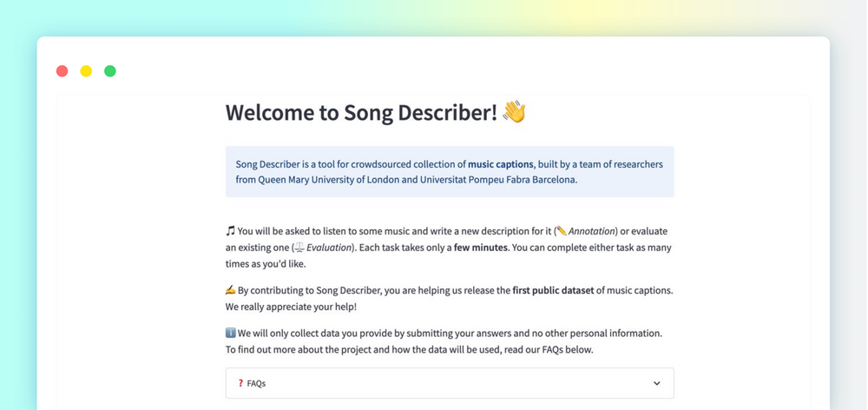The image size is (868, 410).
Task: Click the italic 'Annotation' word
Action: coord(592,231)
